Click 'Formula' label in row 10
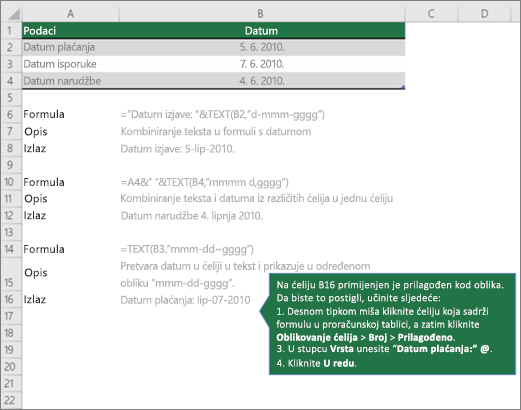Viewport: 521px width, 410px height. [x=44, y=182]
